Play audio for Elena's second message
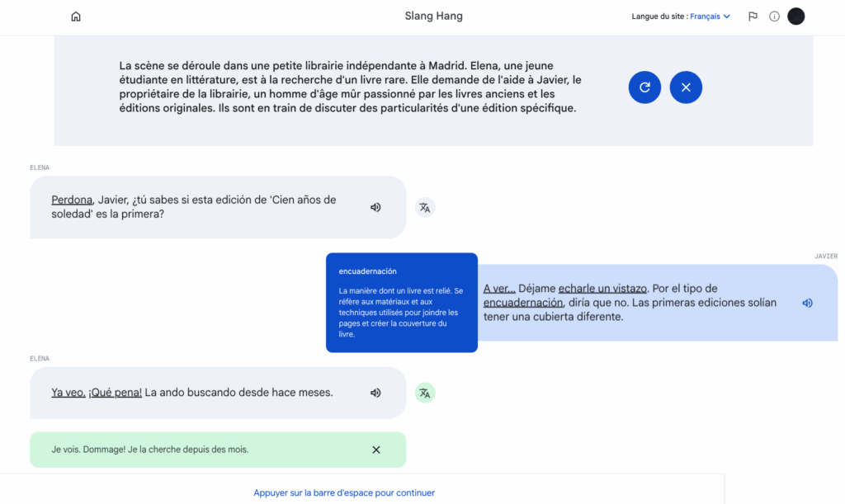Viewport: 845px width, 504px height. coord(375,393)
